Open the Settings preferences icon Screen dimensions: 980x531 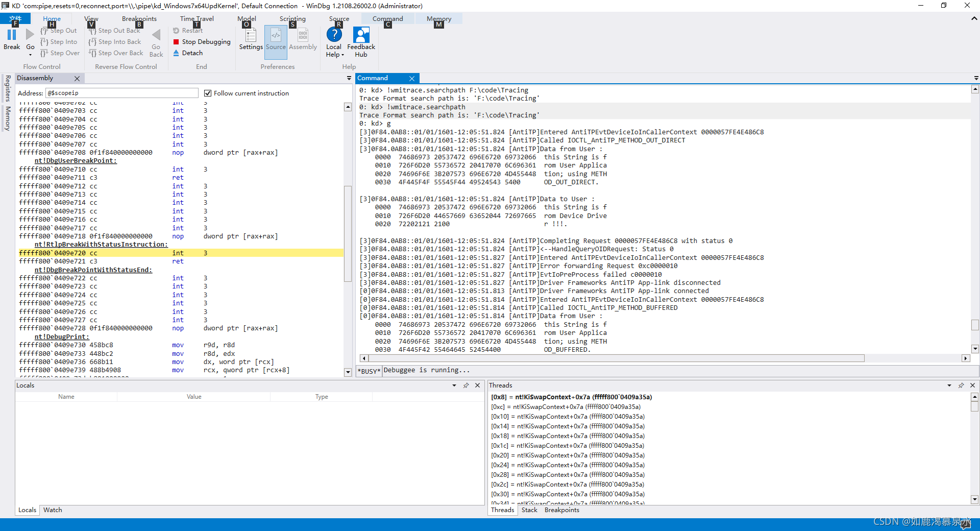coord(251,35)
